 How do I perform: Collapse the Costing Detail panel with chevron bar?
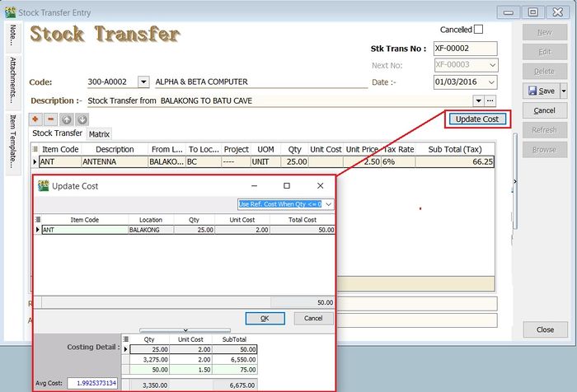(183, 329)
